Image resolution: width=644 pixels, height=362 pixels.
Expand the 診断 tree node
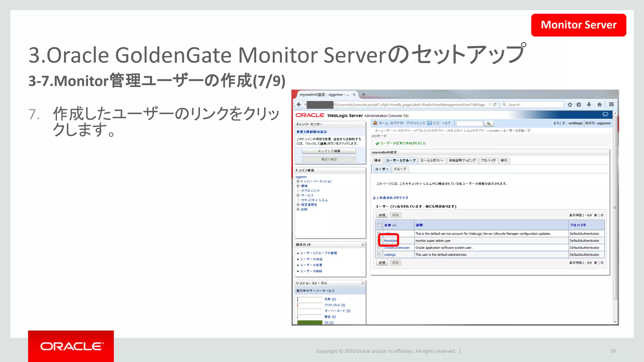click(x=298, y=209)
